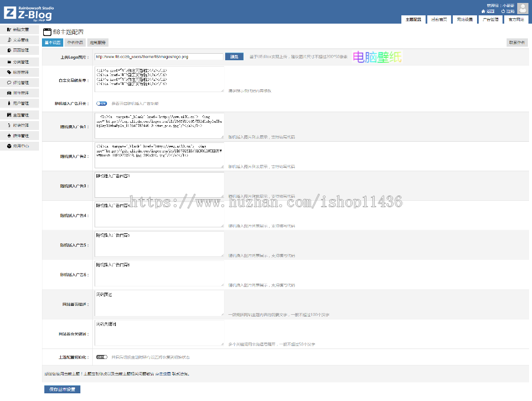Open the app center icon in sidebar
The width and height of the screenshot is (532, 401).
pyautogui.click(x=8, y=146)
